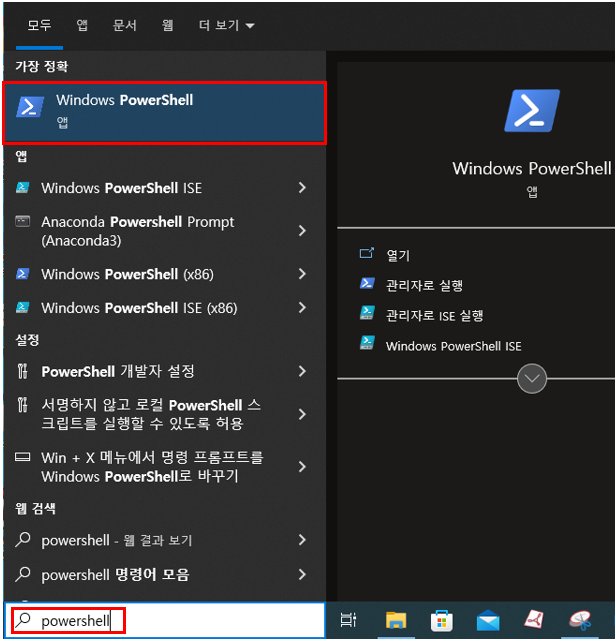Expand Windows PowerShell (x86) result arrow

point(302,273)
